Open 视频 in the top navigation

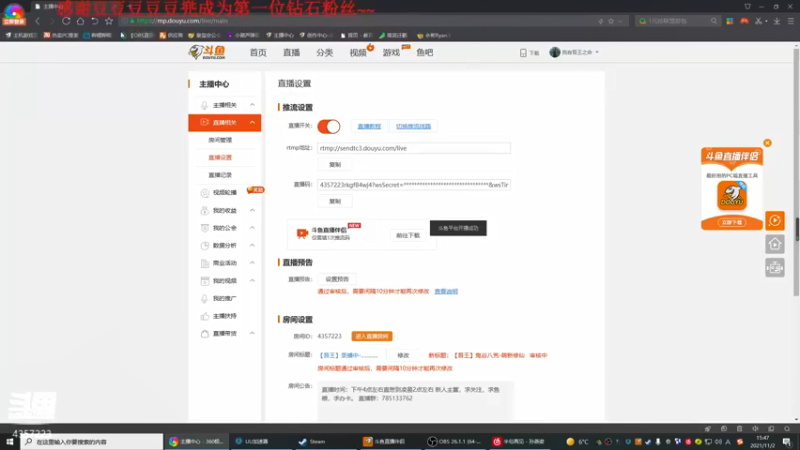point(358,53)
